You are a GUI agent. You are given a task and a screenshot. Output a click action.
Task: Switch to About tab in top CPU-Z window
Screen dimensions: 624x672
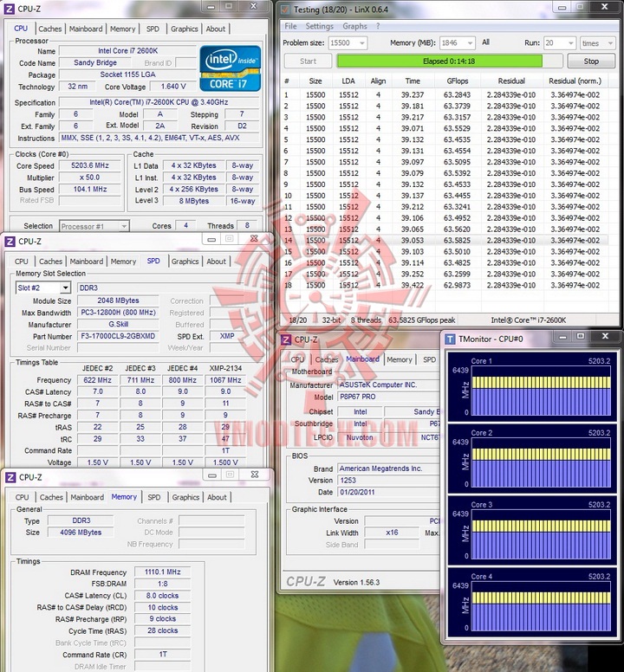[215, 29]
